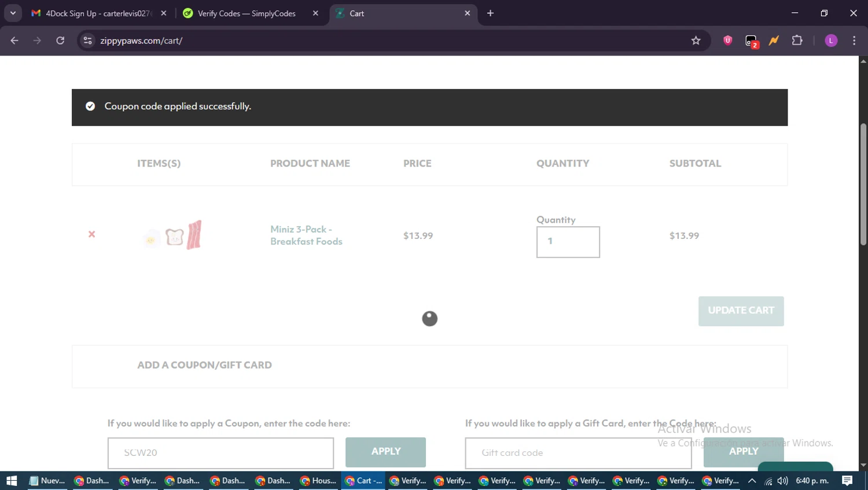The image size is (868, 490).
Task: Click the coupon code input field
Action: (x=220, y=453)
